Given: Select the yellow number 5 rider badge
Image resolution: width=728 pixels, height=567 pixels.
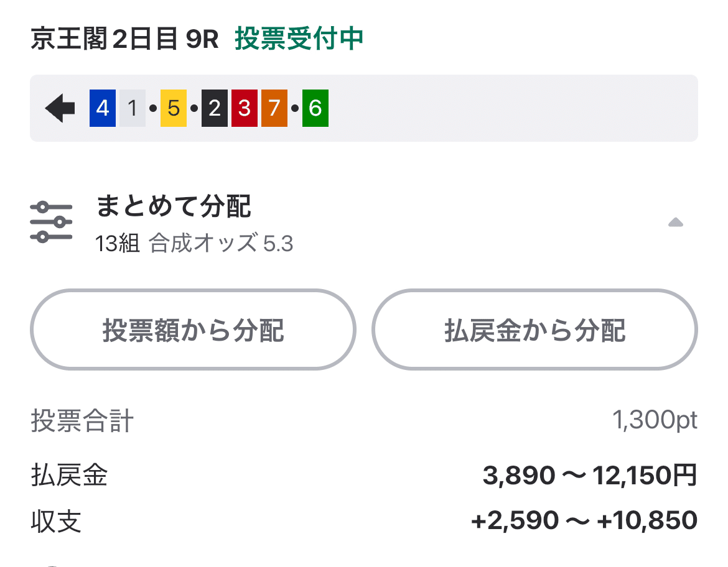Looking at the screenshot, I should [x=172, y=108].
